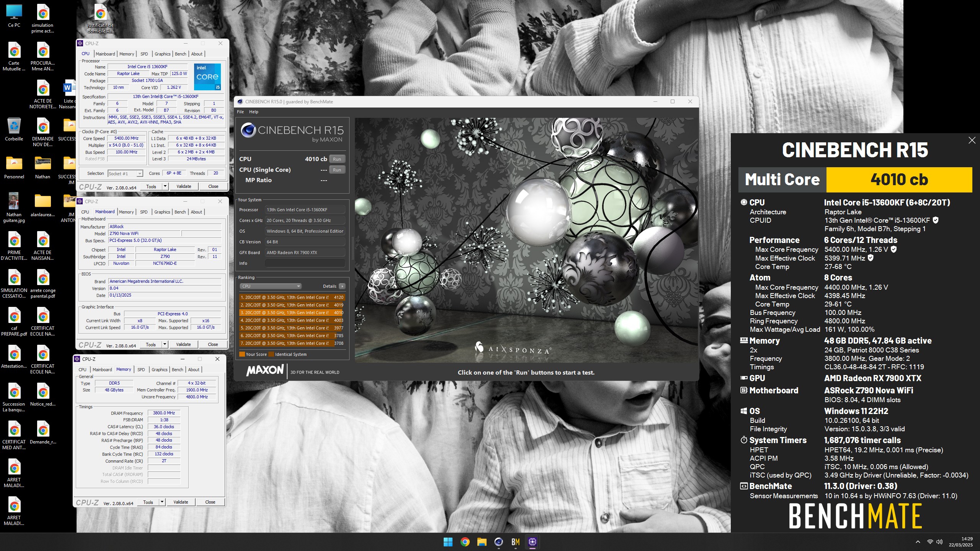Expand Tools dropdown arrow in Mainboard CPU-Z
This screenshot has width=980, height=551.
click(x=165, y=344)
